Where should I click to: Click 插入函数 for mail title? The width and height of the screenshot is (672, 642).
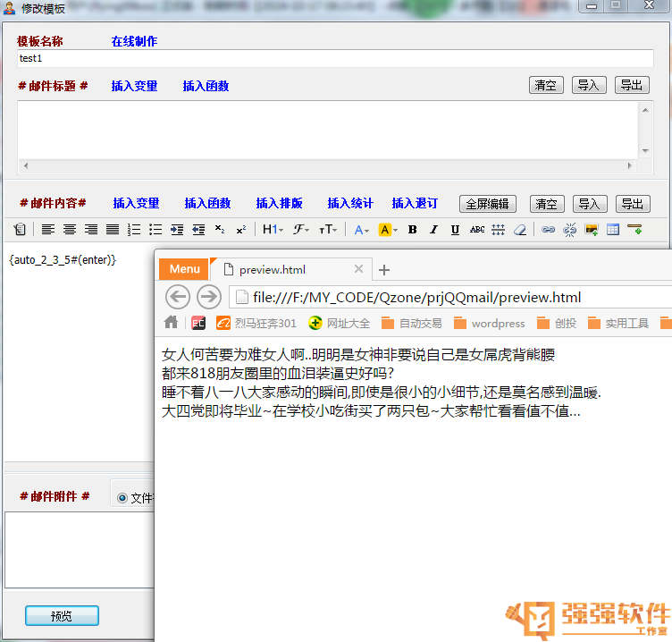206,86
